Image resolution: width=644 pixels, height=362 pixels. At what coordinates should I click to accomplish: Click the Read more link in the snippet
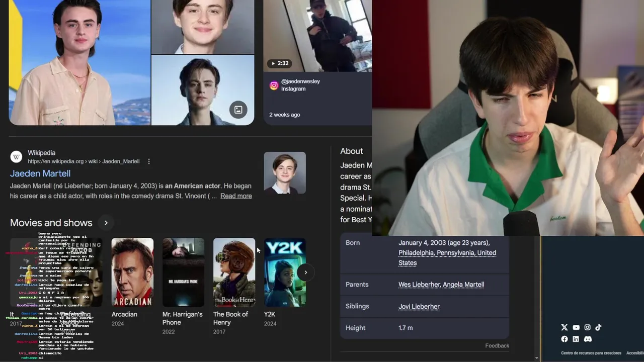pyautogui.click(x=236, y=196)
